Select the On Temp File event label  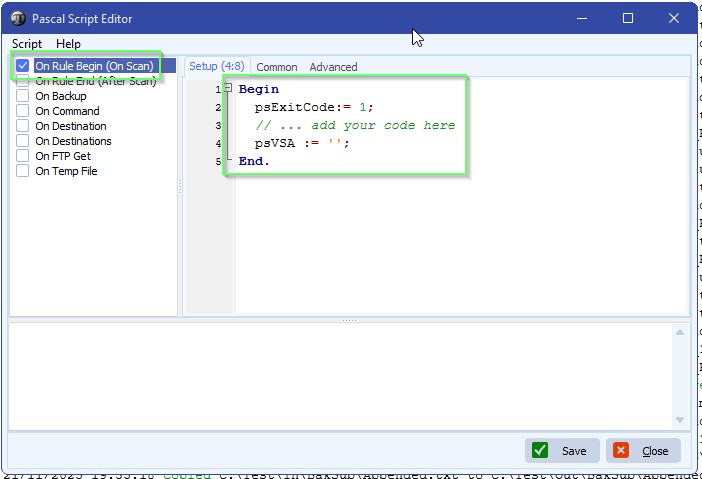click(66, 171)
